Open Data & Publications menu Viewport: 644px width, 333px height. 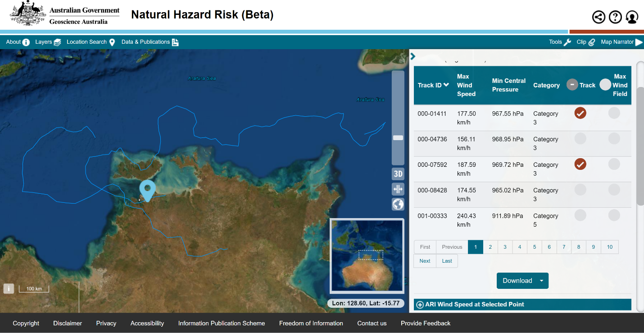click(150, 42)
